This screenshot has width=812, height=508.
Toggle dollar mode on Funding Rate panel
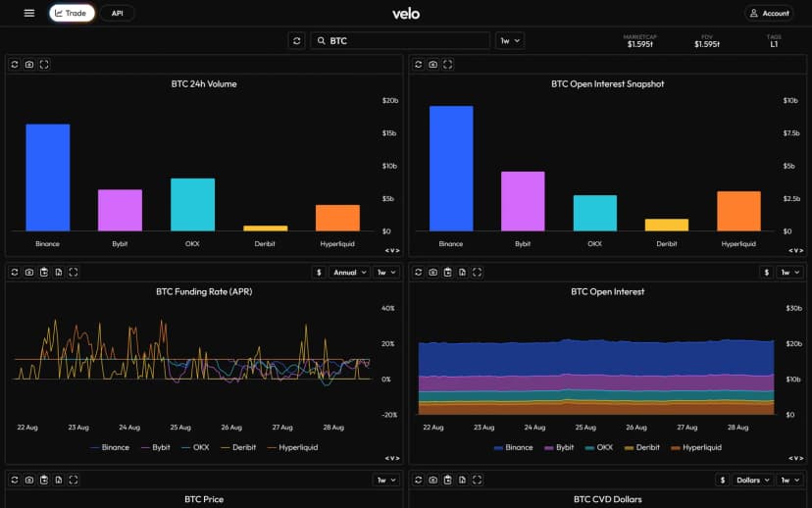(319, 273)
